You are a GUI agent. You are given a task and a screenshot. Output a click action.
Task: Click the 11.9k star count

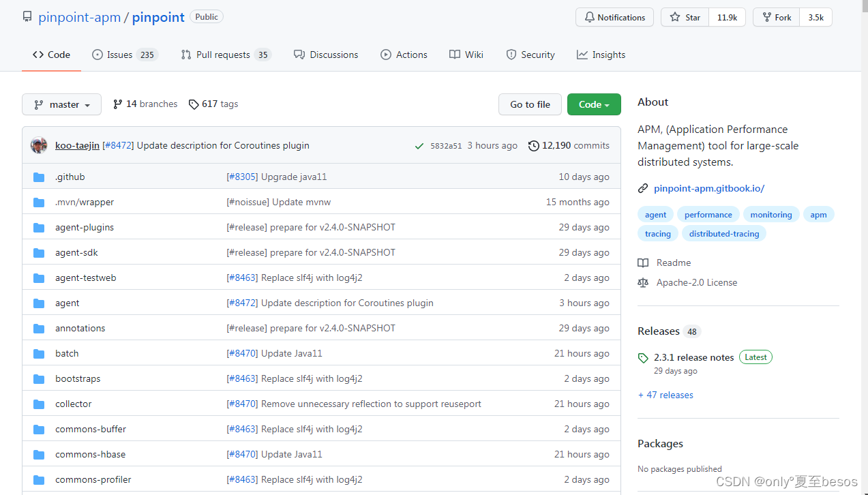tap(727, 18)
